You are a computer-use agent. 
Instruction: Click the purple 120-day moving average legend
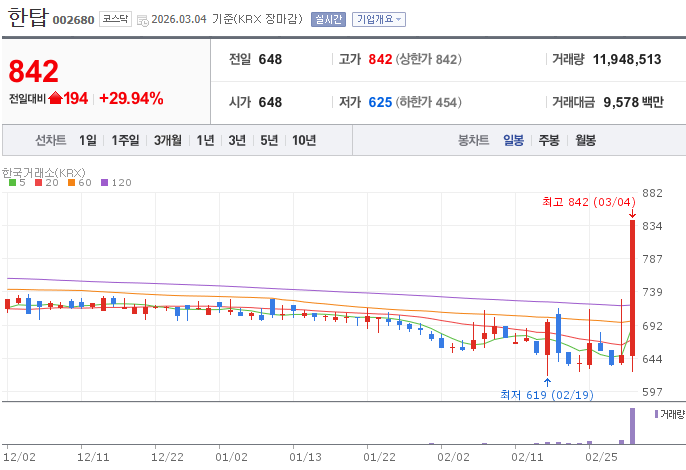coord(116,182)
